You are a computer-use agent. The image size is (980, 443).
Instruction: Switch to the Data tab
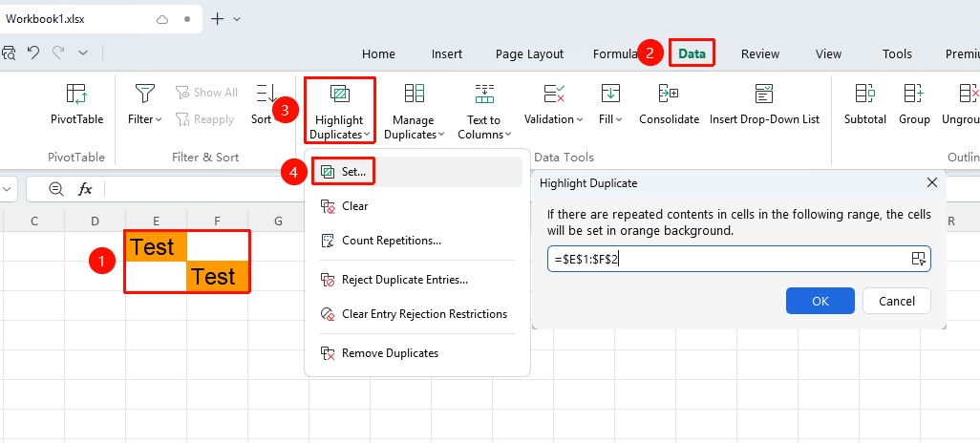coord(692,53)
